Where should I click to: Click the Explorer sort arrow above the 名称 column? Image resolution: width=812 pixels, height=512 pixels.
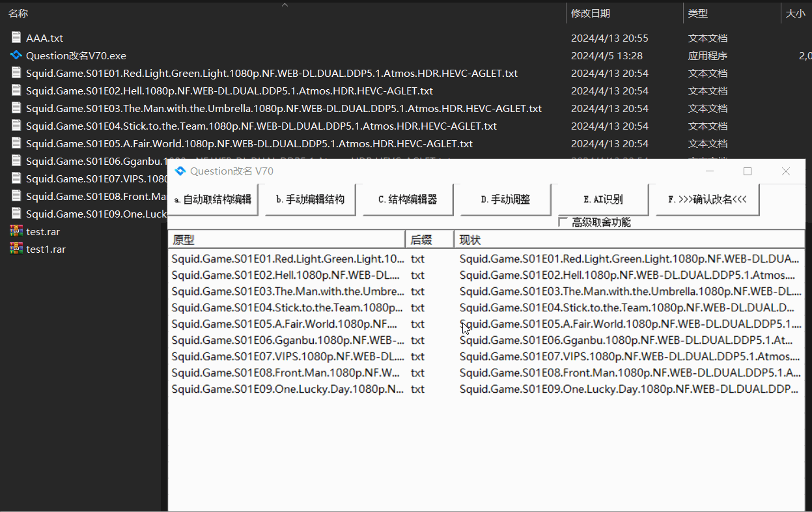point(285,5)
